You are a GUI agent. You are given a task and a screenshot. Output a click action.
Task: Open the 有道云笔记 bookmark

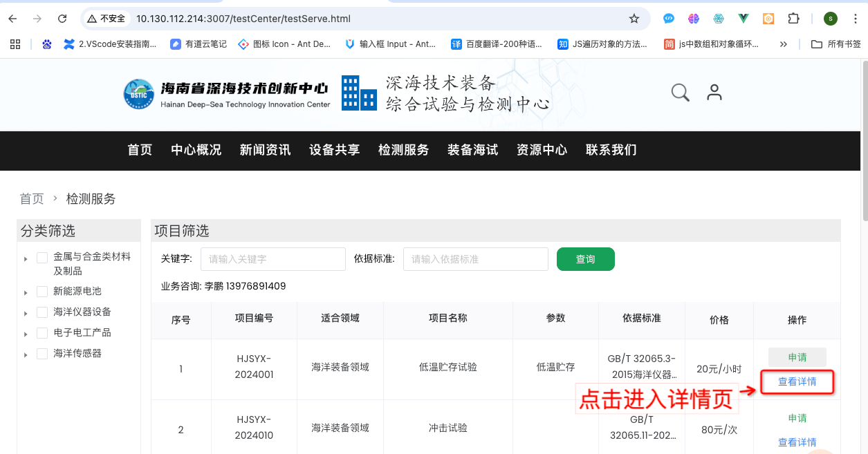[x=198, y=44]
